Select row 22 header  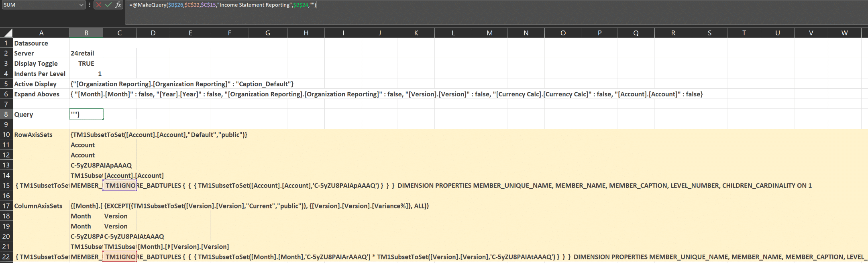(x=6, y=257)
